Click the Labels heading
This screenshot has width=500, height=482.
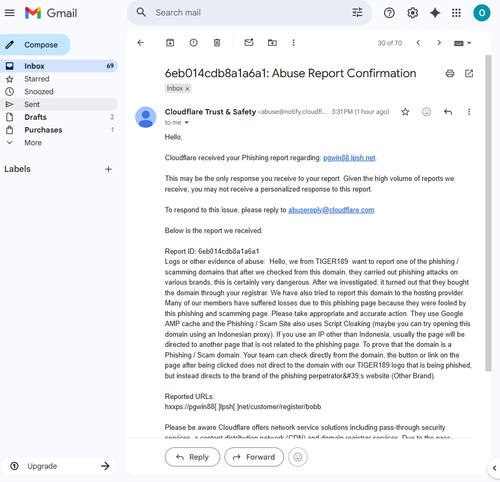[17, 169]
